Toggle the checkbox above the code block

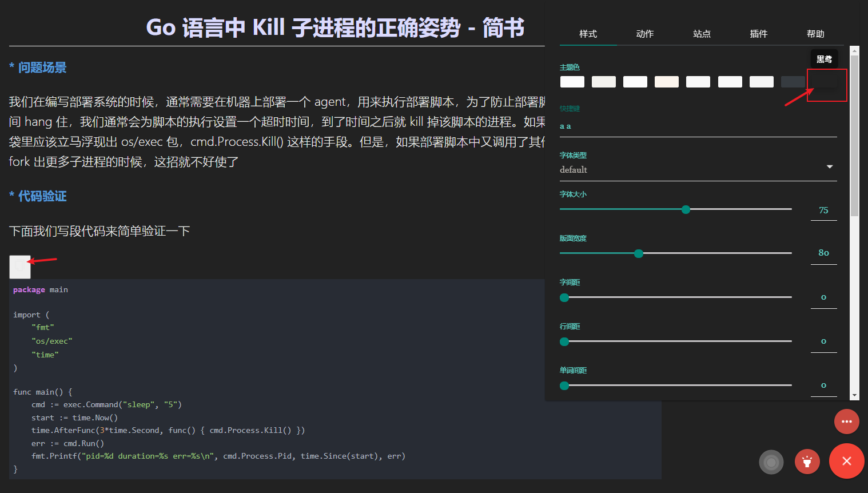tap(20, 267)
